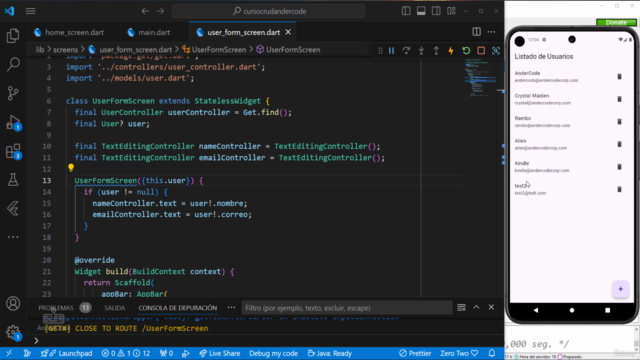Viewport: 640px width, 360px height.
Task: Stop the debug session
Action: coord(481,51)
